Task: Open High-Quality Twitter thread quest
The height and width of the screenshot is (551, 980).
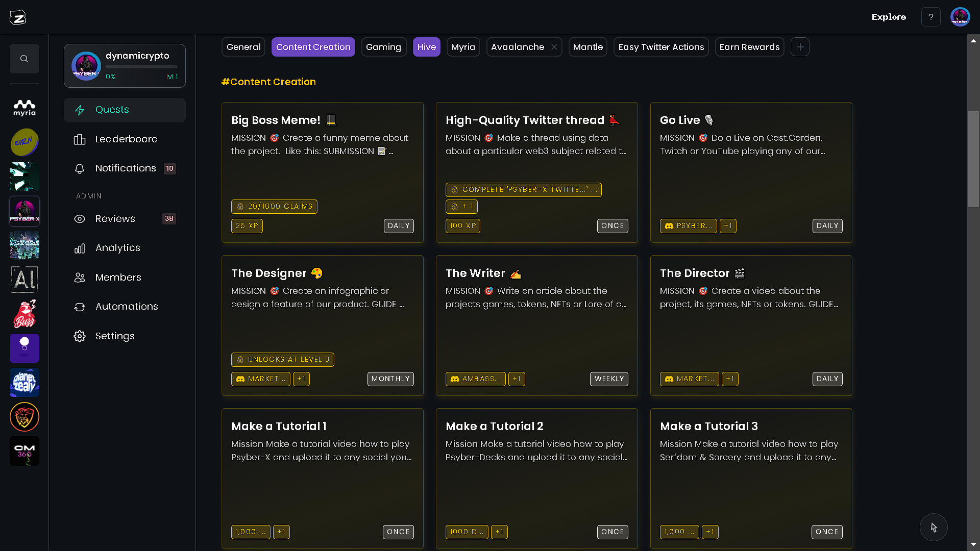Action: pos(537,172)
